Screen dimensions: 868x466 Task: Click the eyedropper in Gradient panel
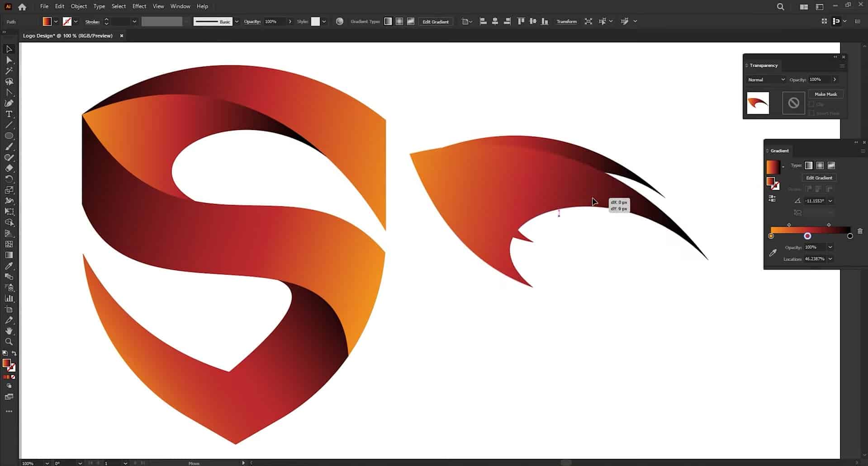[x=773, y=253]
